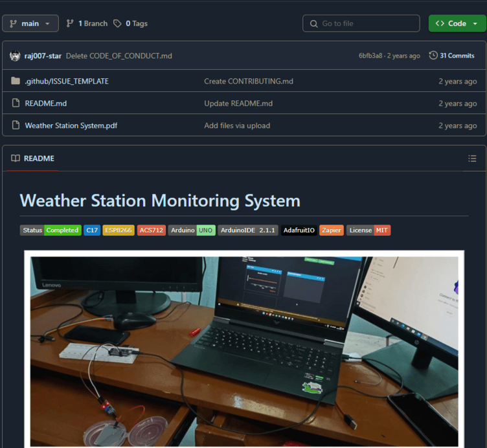This screenshot has height=448, width=487.
Task: View the 31 Commits history
Action: (451, 56)
